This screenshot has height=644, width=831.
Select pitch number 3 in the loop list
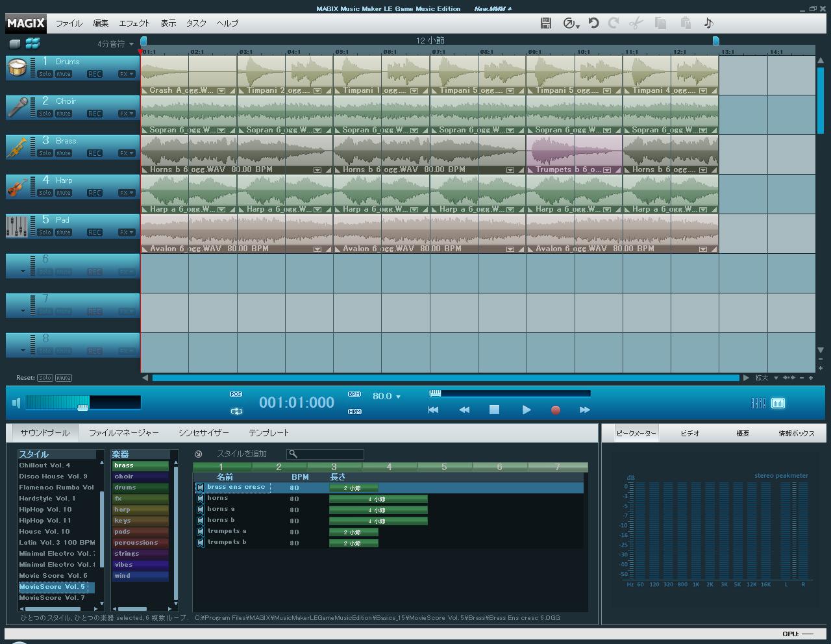click(334, 467)
